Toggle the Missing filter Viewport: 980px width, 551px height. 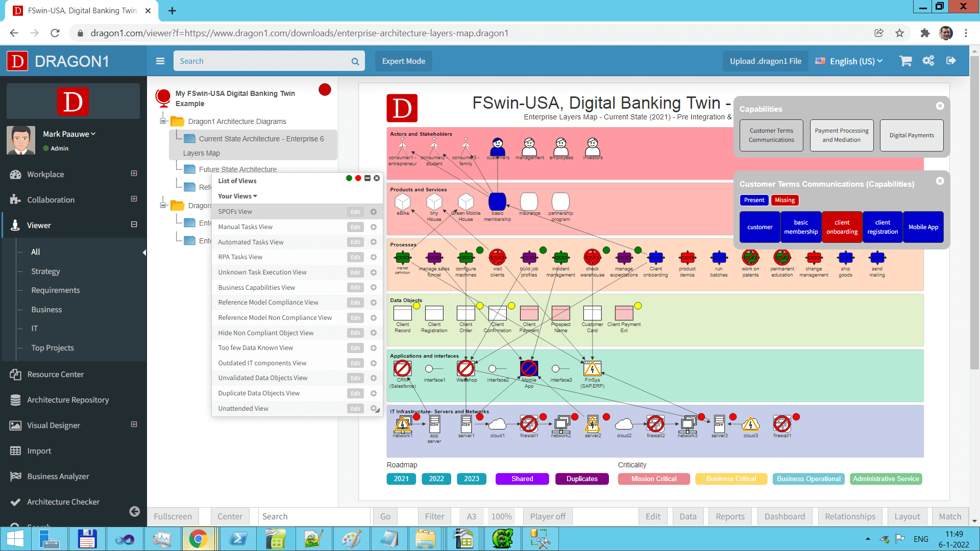[785, 200]
